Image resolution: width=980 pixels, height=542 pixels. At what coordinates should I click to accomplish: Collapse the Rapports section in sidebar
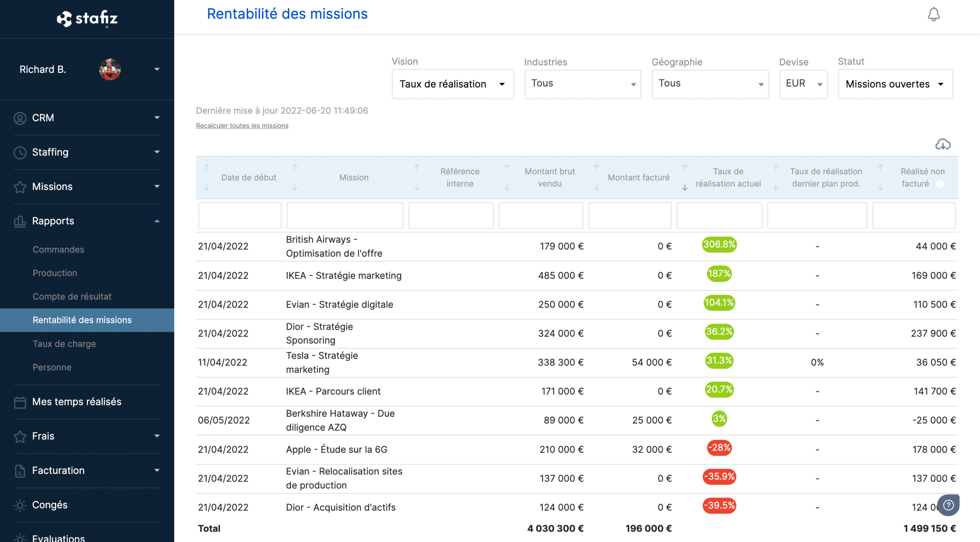(157, 221)
